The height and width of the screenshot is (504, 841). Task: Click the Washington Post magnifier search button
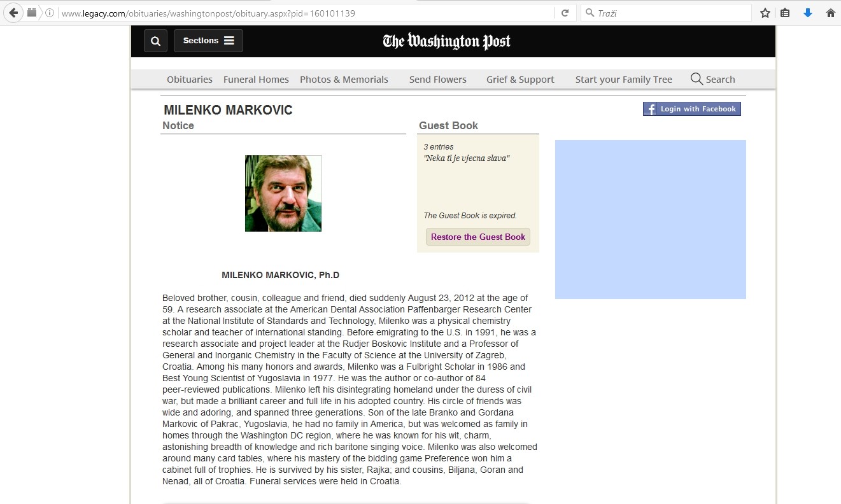(155, 41)
